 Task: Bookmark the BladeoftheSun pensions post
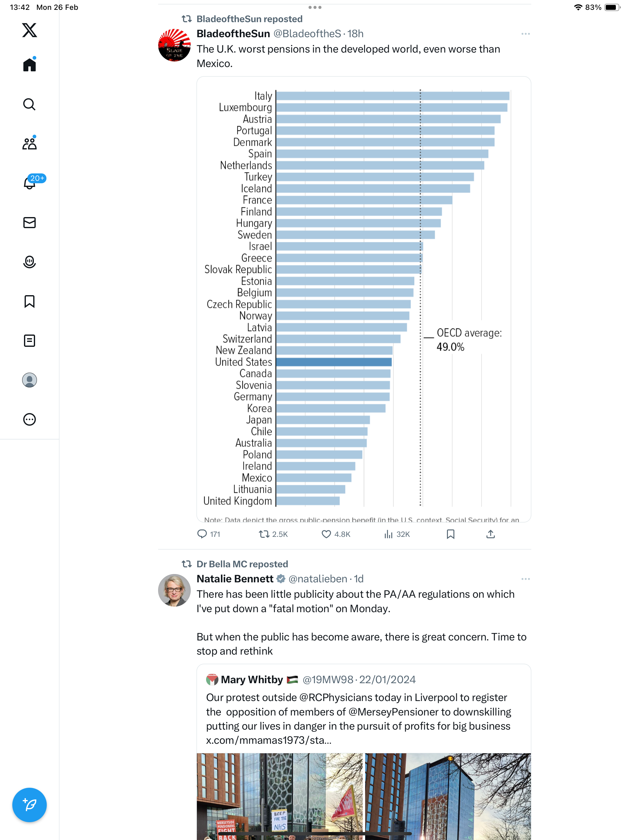tap(451, 534)
